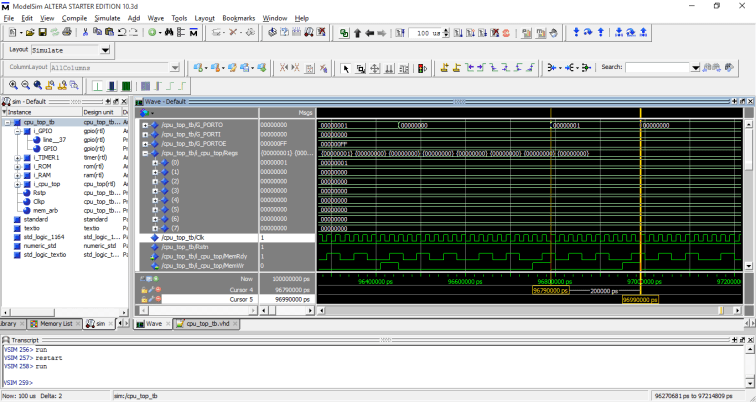
Task: Toggle waveform format analog green button
Action: point(126,86)
